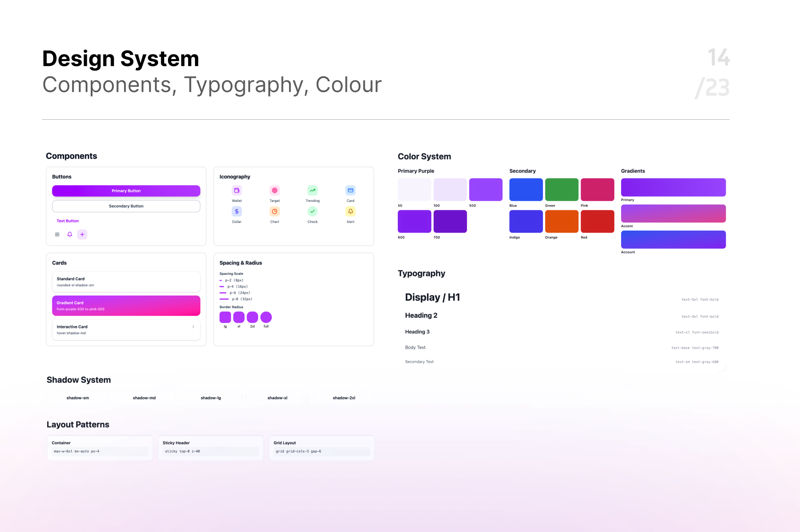
Task: Click the Check icon
Action: pyautogui.click(x=313, y=212)
